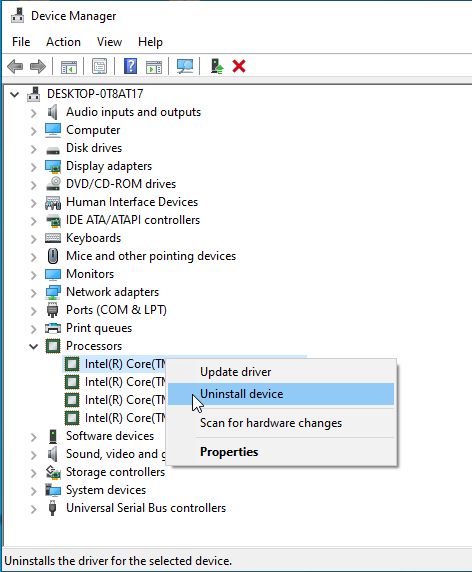
Task: Select the Software devices label
Action: click(110, 436)
